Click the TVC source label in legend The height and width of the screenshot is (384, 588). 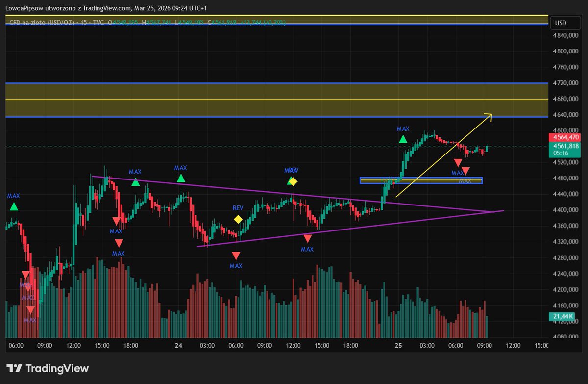pyautogui.click(x=99, y=22)
